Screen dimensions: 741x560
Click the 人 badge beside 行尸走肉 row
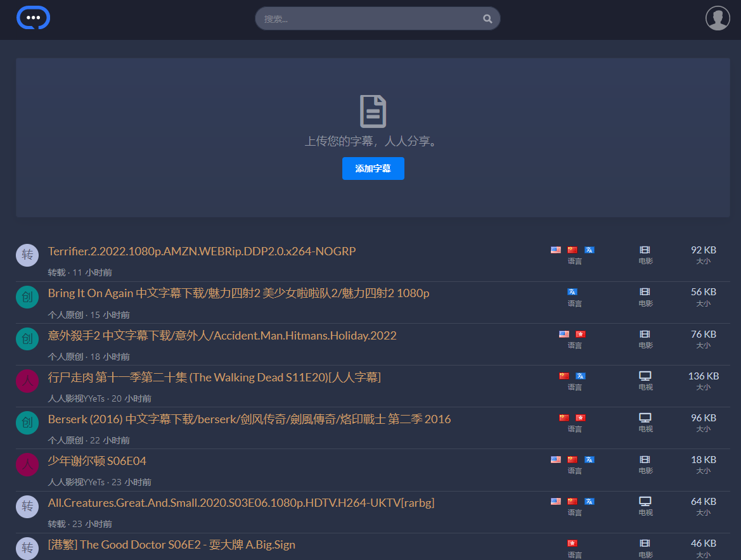click(27, 381)
